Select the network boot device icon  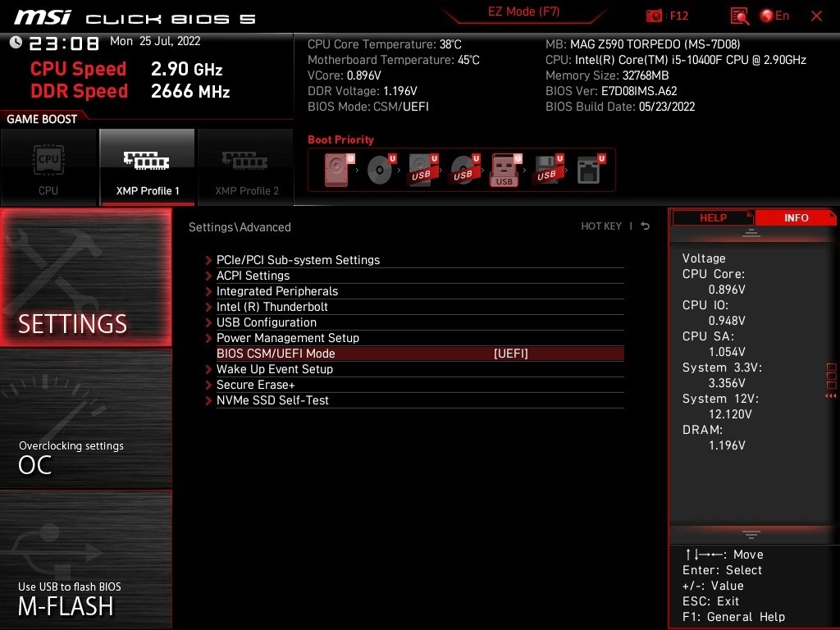[589, 170]
